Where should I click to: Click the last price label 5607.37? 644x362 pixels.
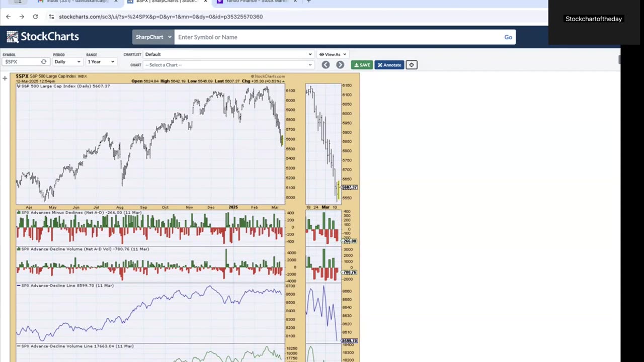pyautogui.click(x=349, y=187)
